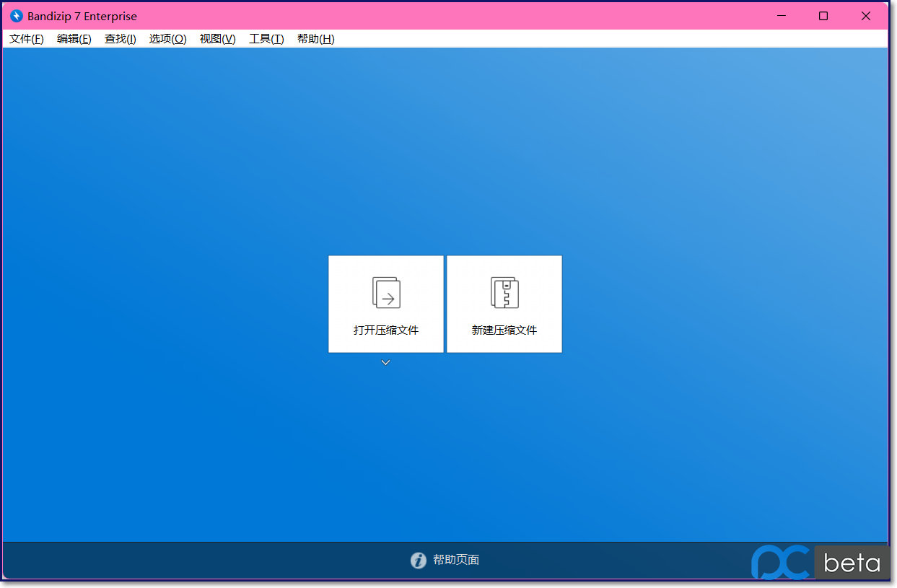Open the 工具(T) menu
Viewport: 897px width, 588px height.
click(x=267, y=39)
